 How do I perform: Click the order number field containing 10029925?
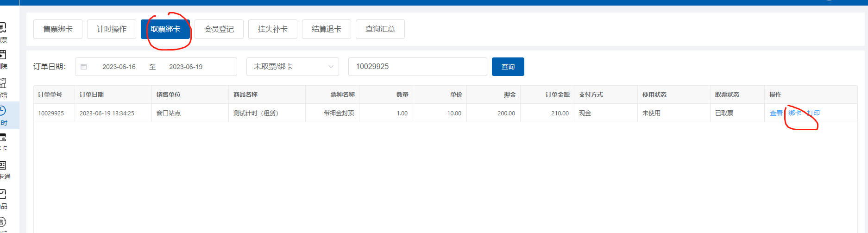[x=417, y=67]
